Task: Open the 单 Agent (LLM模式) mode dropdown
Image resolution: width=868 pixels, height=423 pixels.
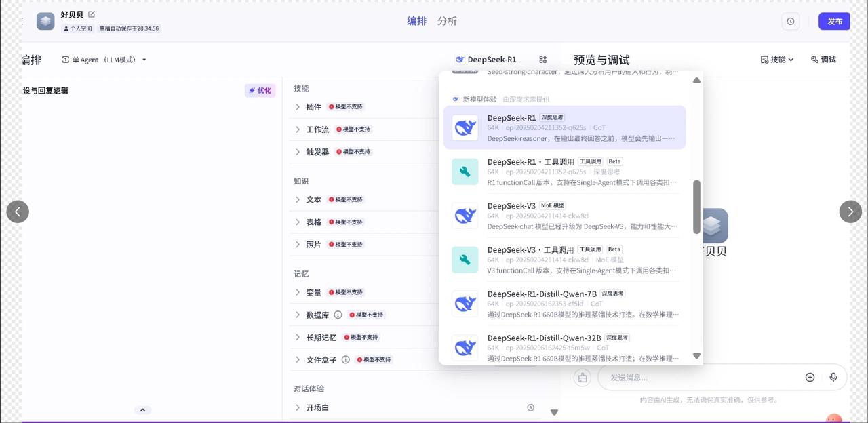Action: tap(104, 60)
